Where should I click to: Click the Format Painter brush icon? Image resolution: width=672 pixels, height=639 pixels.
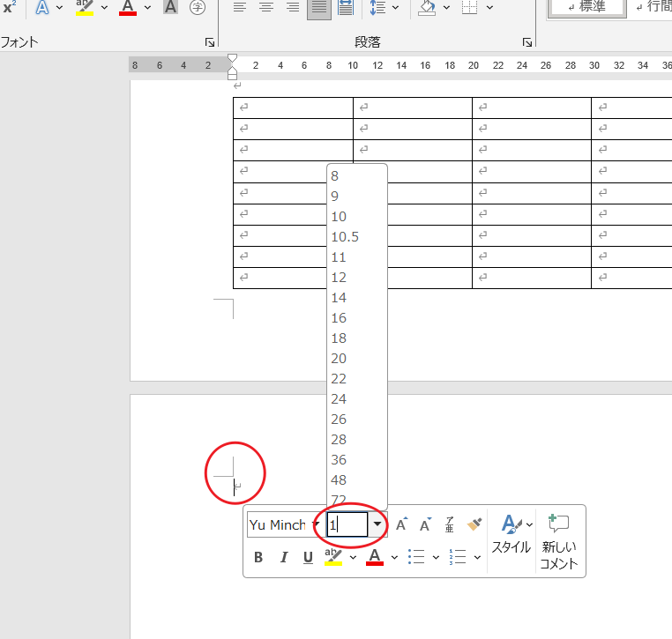tap(474, 524)
